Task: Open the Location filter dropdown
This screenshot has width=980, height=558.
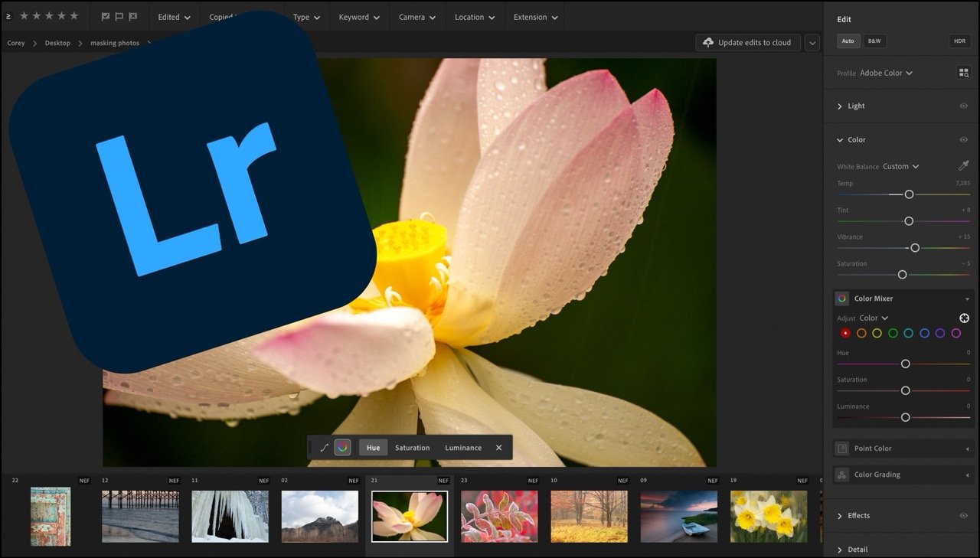Action: (475, 17)
